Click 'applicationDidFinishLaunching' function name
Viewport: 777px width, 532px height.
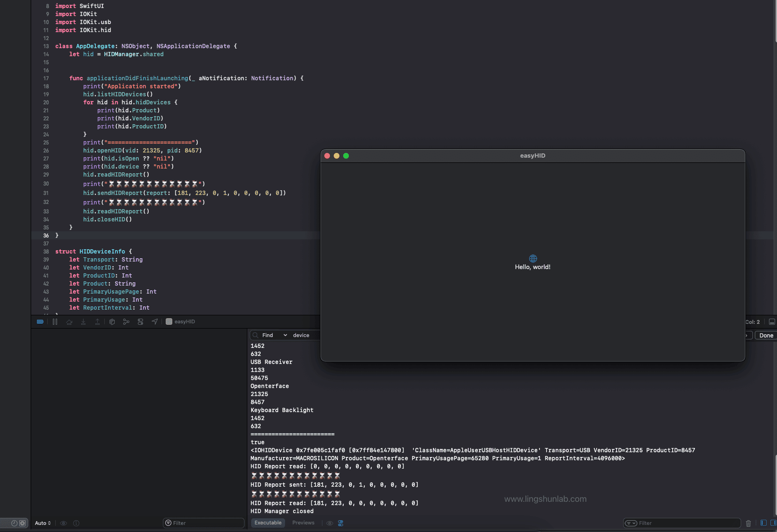click(137, 78)
